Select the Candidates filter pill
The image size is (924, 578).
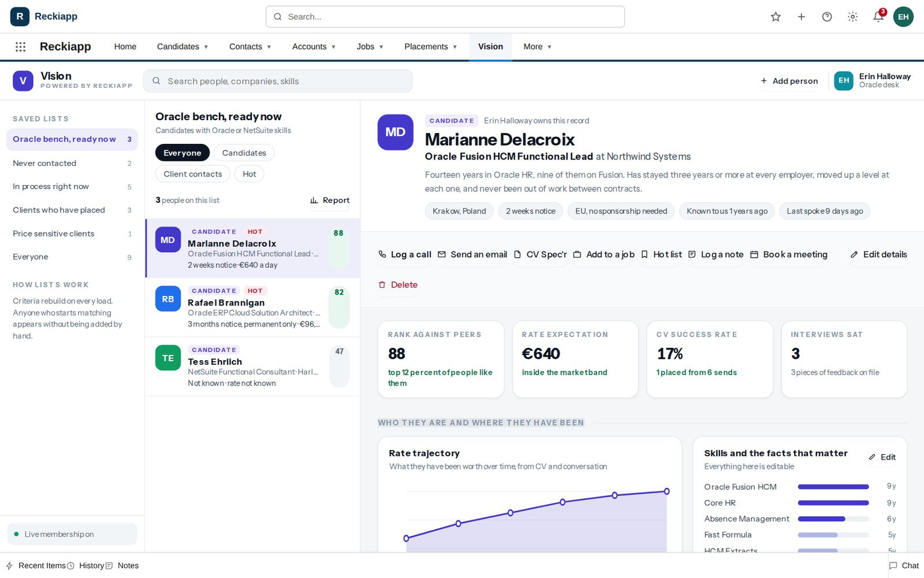click(x=244, y=153)
